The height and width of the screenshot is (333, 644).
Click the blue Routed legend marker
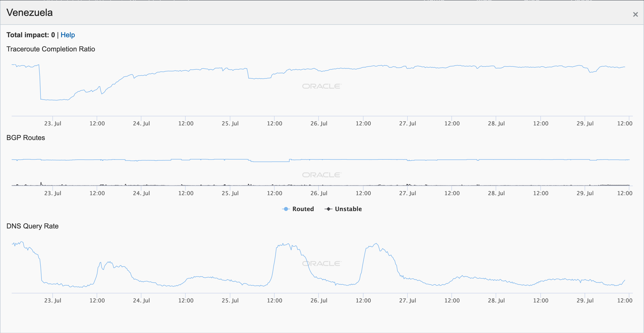click(x=286, y=209)
